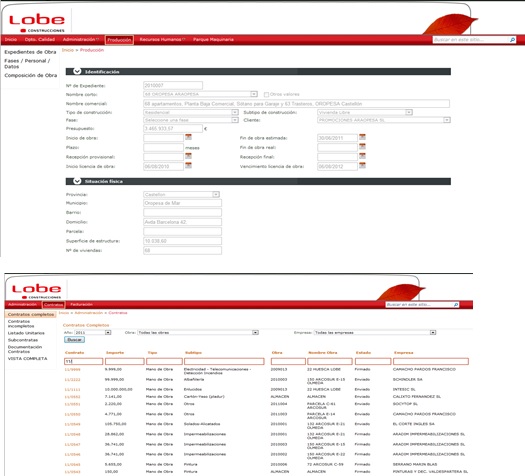525x476 pixels.
Task: Open contract link in INTESIC SL row
Action: pos(72,390)
